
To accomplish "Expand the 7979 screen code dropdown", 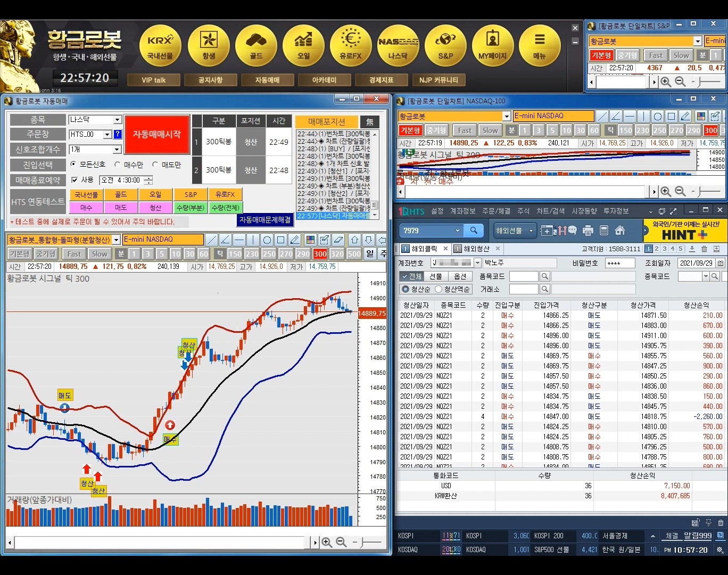I will (x=457, y=231).
